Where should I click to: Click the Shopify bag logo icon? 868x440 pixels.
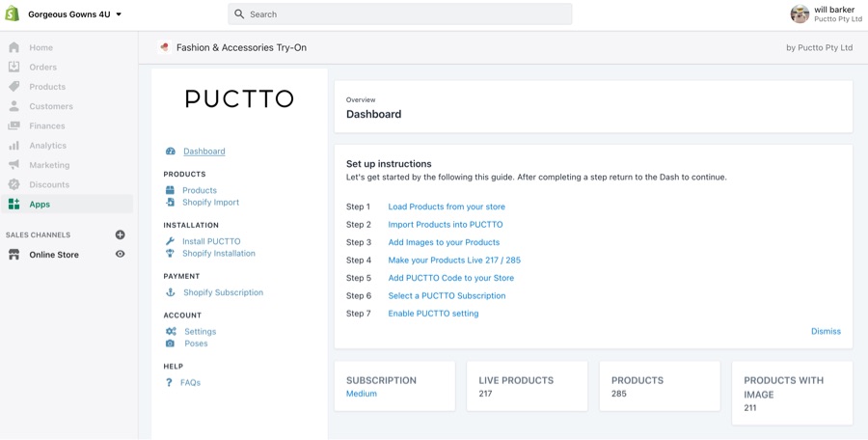(x=13, y=14)
